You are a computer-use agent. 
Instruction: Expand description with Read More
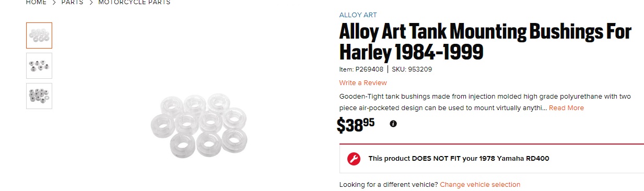[x=566, y=108]
